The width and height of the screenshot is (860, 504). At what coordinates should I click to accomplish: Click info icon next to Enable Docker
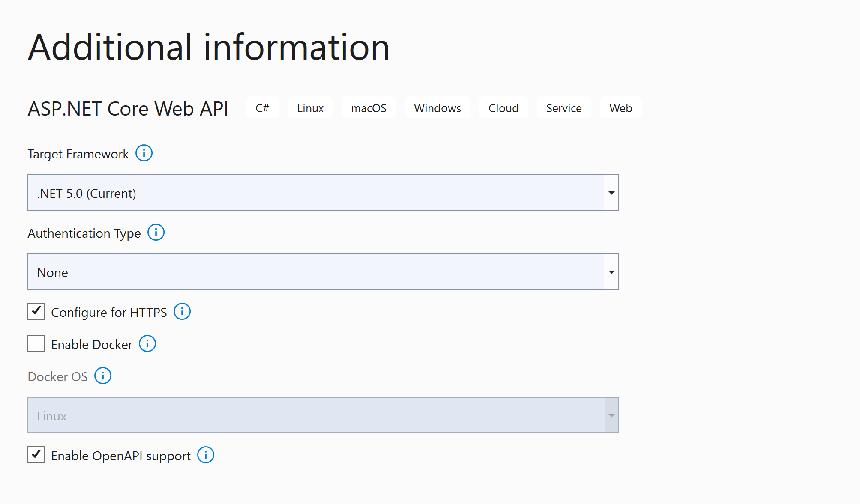coord(147,343)
